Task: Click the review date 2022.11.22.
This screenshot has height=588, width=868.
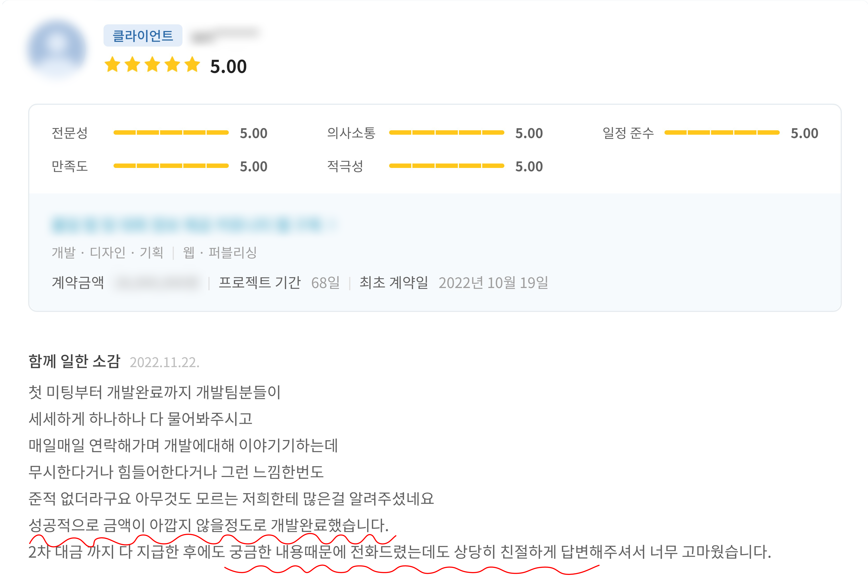Action: click(164, 362)
